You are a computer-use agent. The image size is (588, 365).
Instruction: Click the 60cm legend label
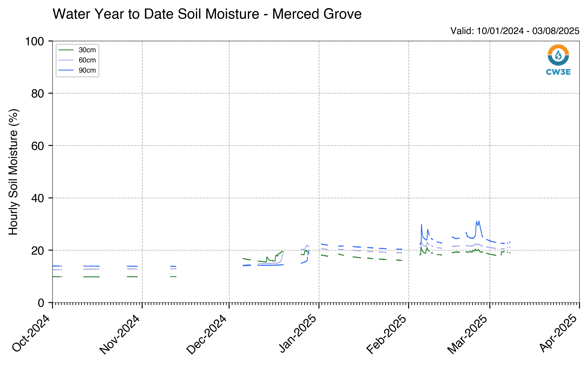pyautogui.click(x=87, y=60)
